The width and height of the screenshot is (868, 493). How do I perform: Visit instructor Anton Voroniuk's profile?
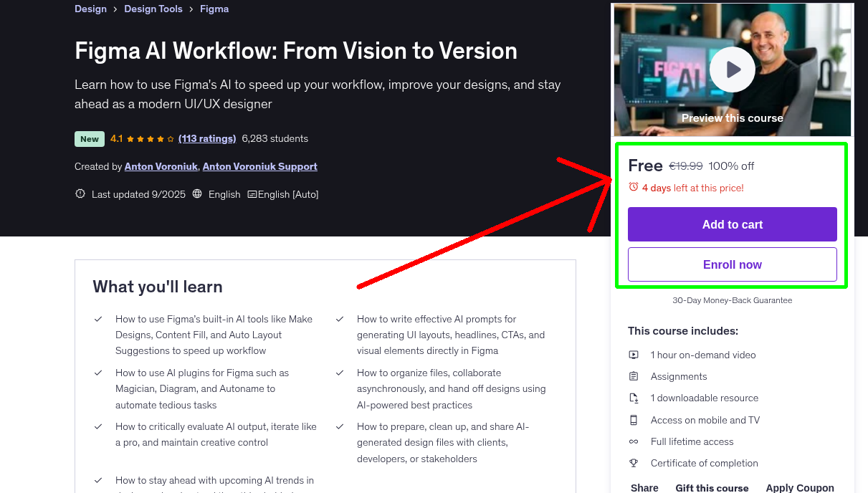161,167
